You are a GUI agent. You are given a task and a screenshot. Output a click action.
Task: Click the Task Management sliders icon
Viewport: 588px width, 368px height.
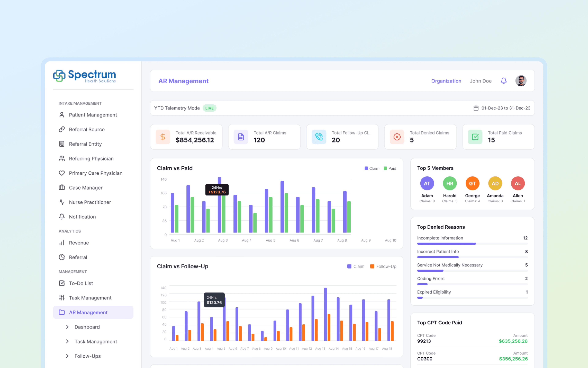pos(62,298)
